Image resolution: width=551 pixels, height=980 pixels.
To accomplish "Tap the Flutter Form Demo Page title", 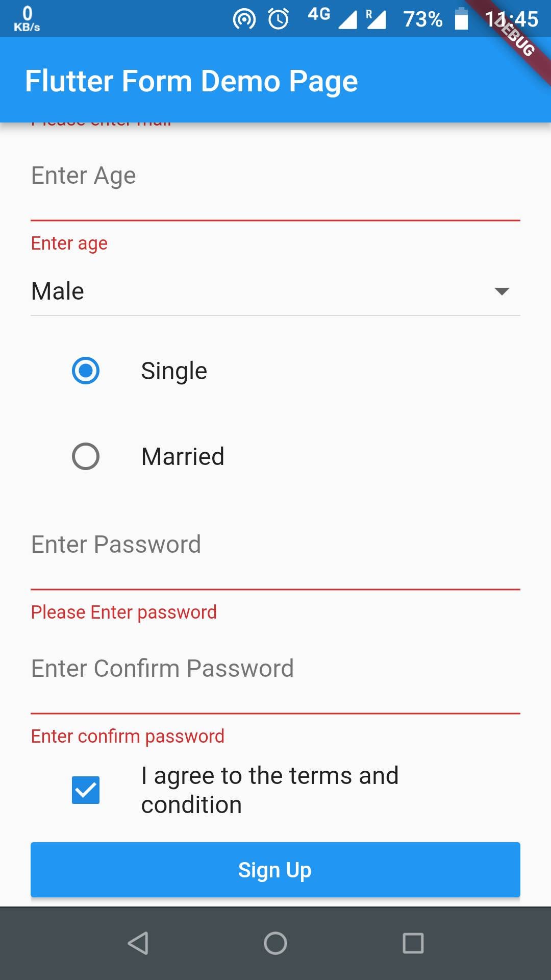I will [192, 80].
